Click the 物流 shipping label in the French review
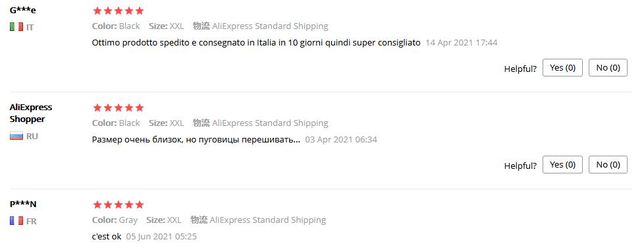 click(199, 220)
